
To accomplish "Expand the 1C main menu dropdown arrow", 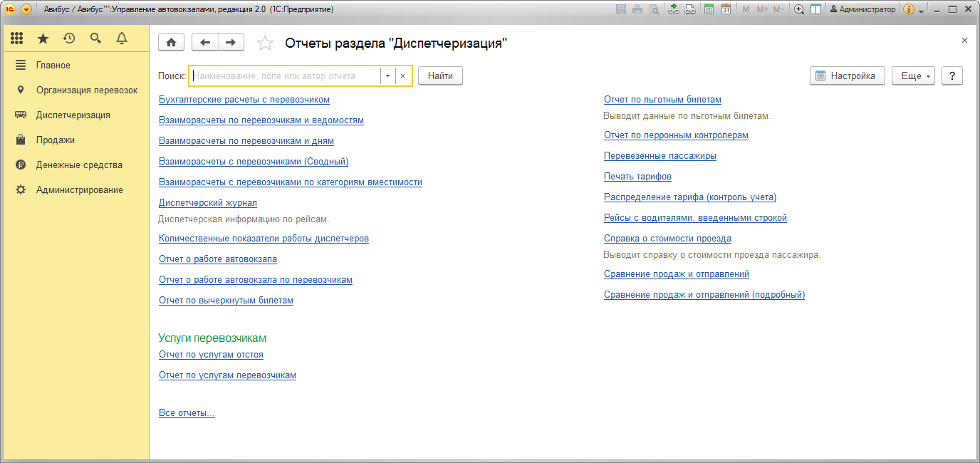I will 26,9.
